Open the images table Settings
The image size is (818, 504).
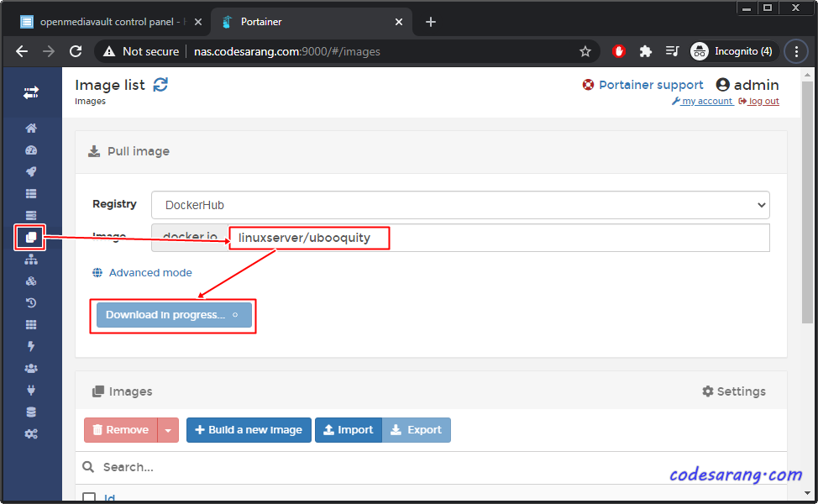[x=734, y=391]
